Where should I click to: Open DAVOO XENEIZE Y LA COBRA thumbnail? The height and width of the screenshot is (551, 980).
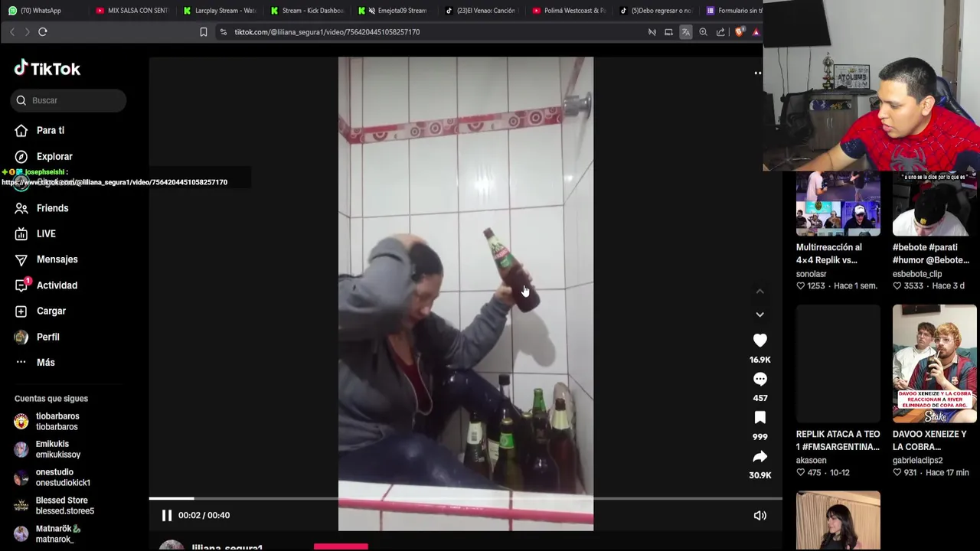(934, 364)
